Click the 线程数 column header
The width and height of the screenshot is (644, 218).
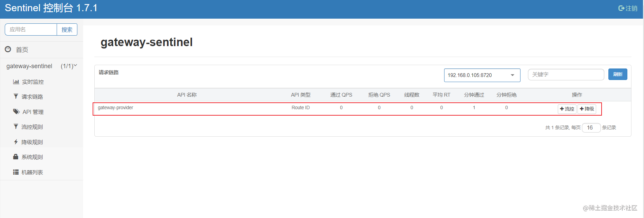point(412,95)
